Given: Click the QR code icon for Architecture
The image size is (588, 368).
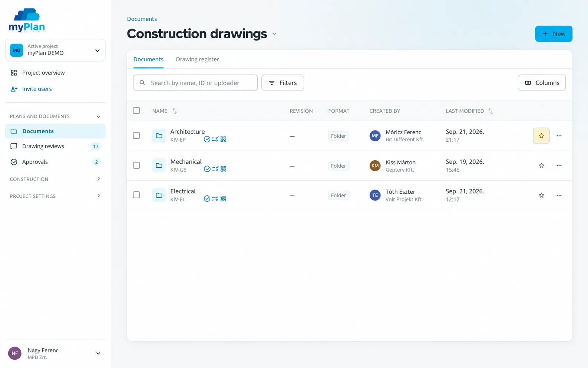Looking at the screenshot, I should 223,139.
